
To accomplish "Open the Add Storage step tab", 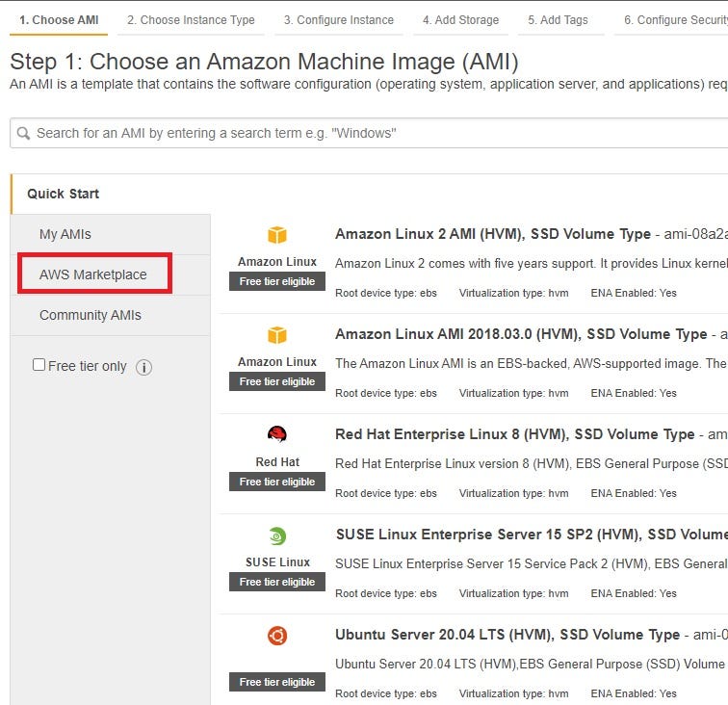I will tap(460, 20).
